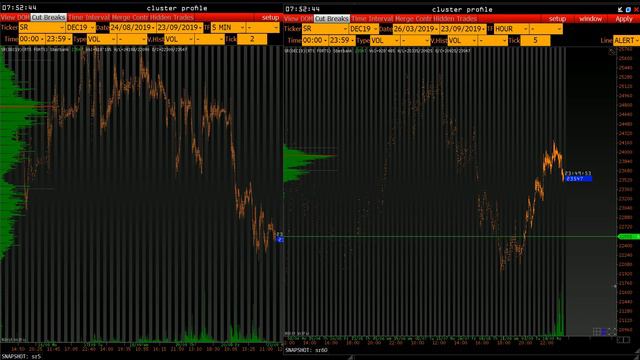Screen dimensions: 640x360
Task: Open View menu in right window
Action: point(291,19)
